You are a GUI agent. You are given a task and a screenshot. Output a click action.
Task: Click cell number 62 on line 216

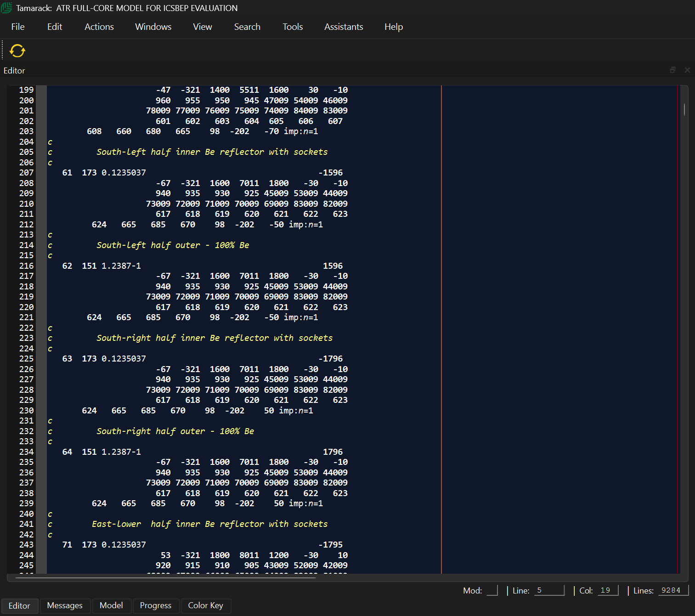[67, 266]
